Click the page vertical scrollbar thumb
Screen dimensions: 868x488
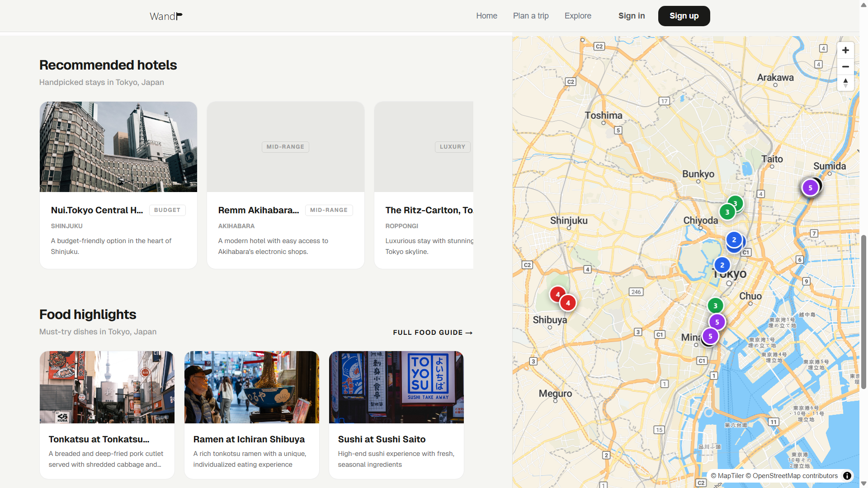coord(863,312)
